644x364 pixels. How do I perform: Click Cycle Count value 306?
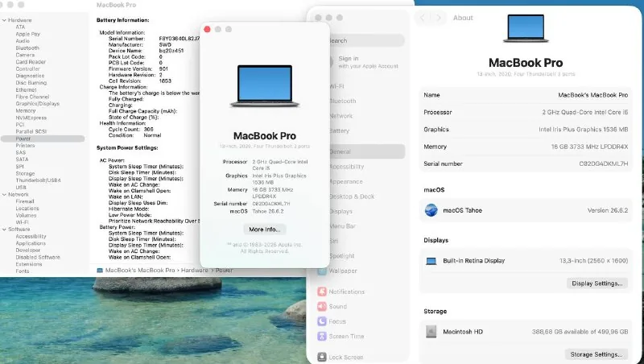pos(148,129)
